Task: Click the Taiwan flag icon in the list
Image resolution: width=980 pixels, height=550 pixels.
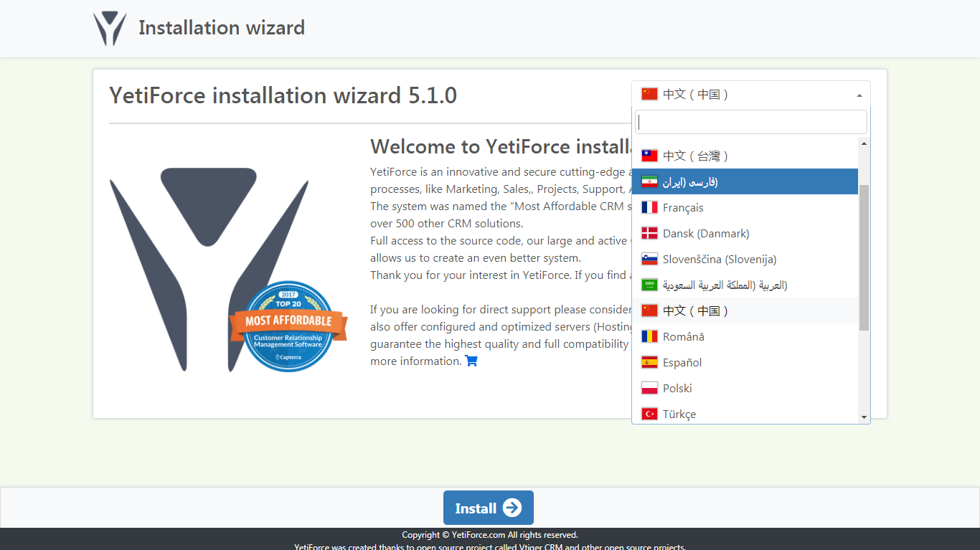Action: (649, 156)
